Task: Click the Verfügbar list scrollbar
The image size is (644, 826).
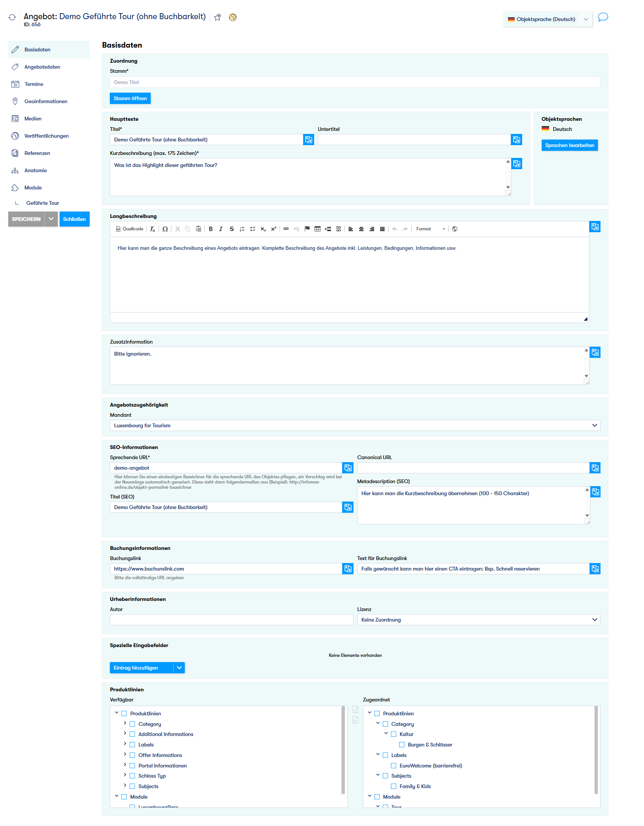Action: [343, 751]
